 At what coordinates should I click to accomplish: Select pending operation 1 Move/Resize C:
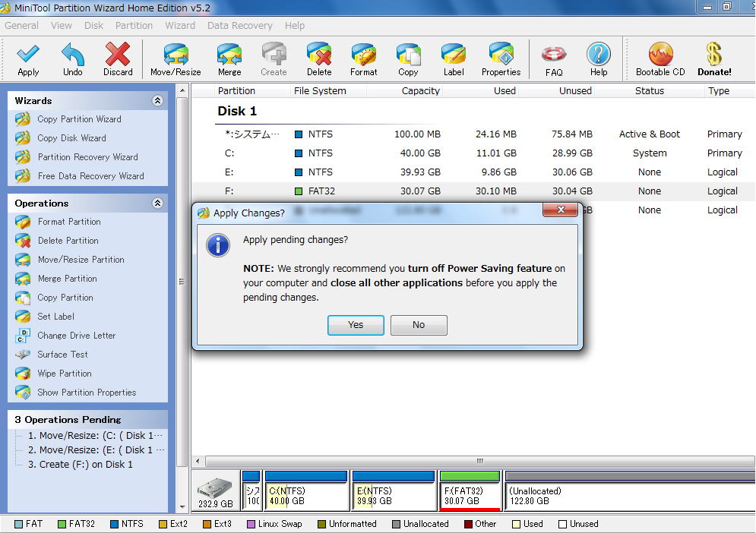click(95, 436)
